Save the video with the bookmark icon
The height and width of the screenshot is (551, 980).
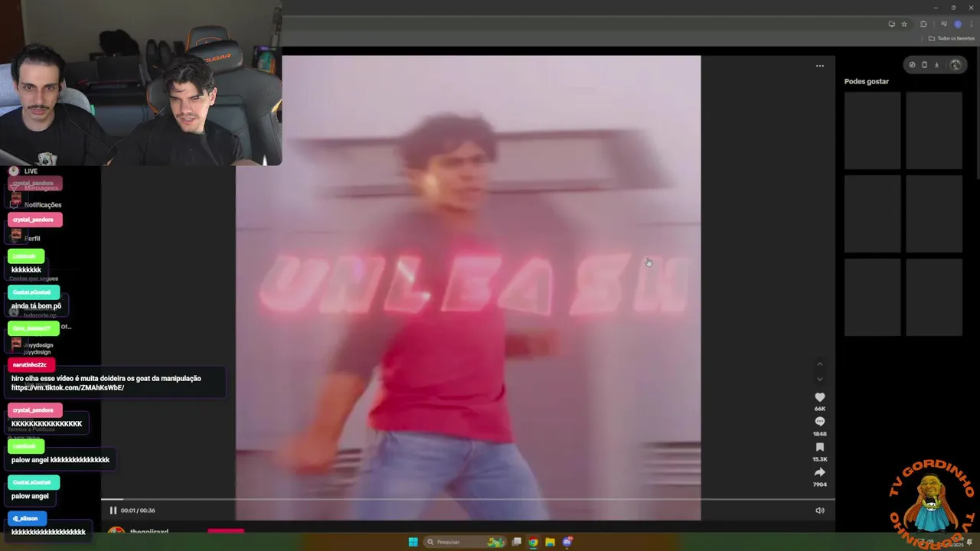[x=819, y=447]
